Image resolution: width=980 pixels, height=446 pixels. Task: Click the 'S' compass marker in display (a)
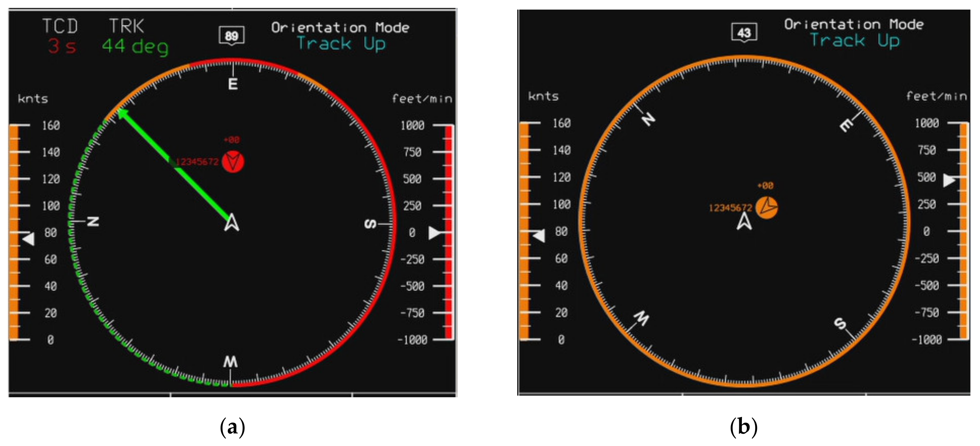(371, 224)
